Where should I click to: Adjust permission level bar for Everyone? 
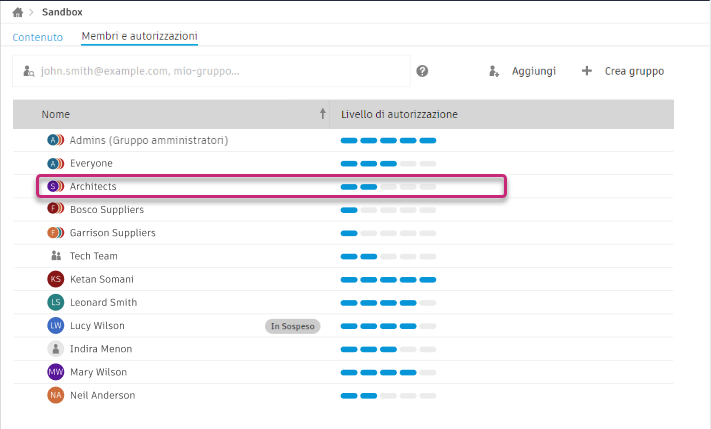pyautogui.click(x=388, y=164)
